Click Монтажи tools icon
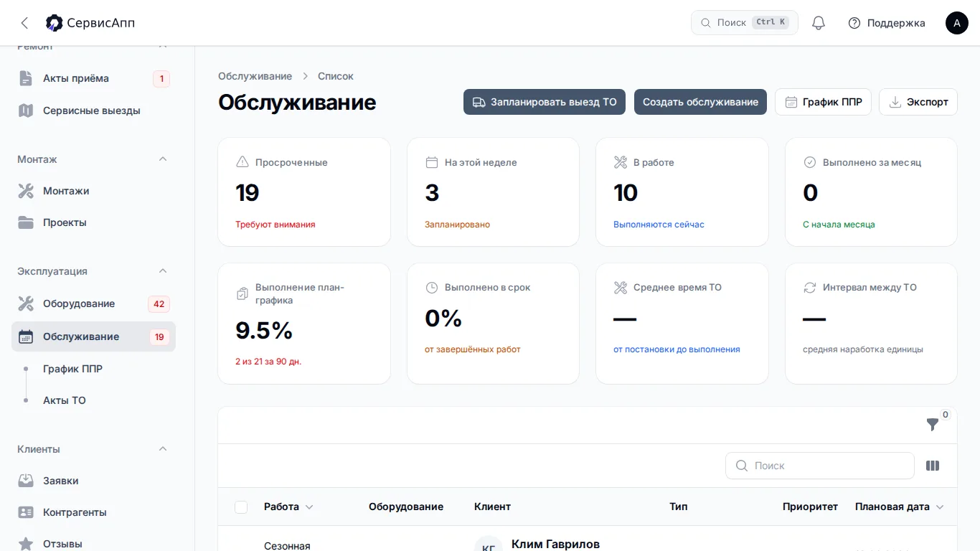980x551 pixels. 26,191
